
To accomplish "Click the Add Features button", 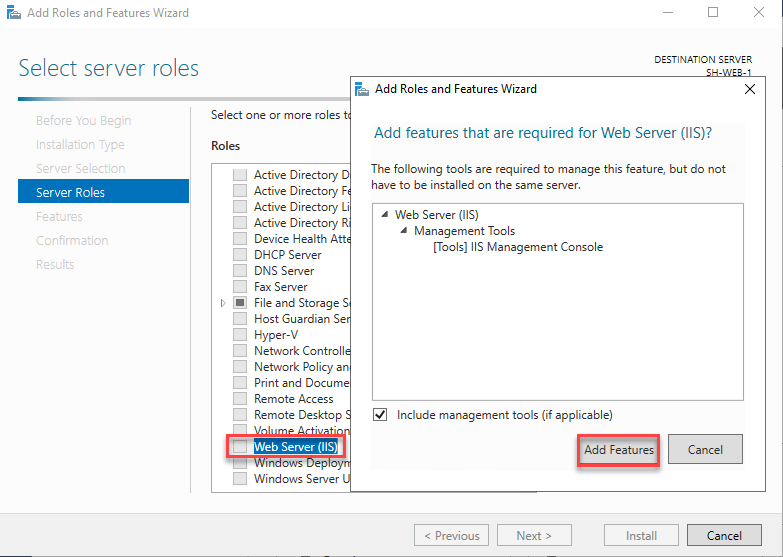I will [x=618, y=450].
